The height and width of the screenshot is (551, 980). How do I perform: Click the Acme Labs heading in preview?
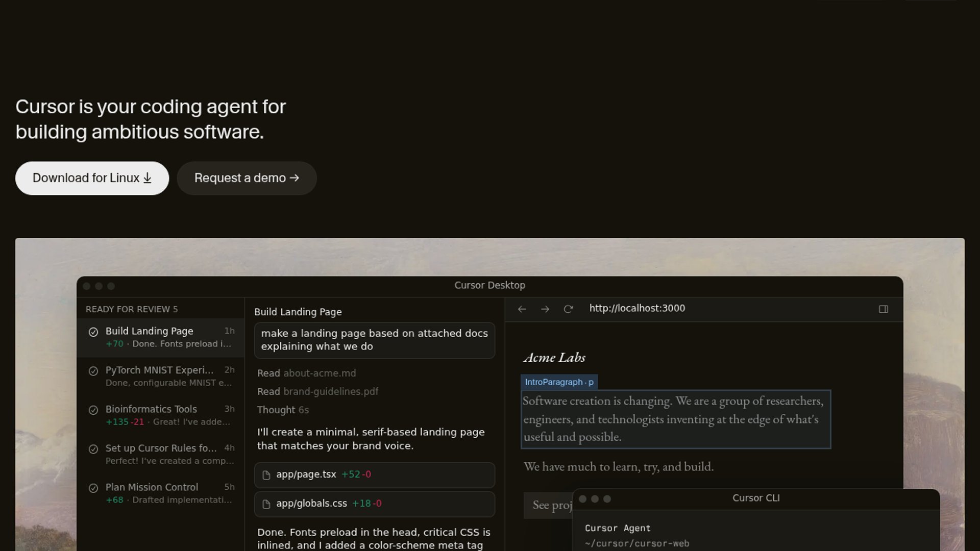(x=554, y=358)
